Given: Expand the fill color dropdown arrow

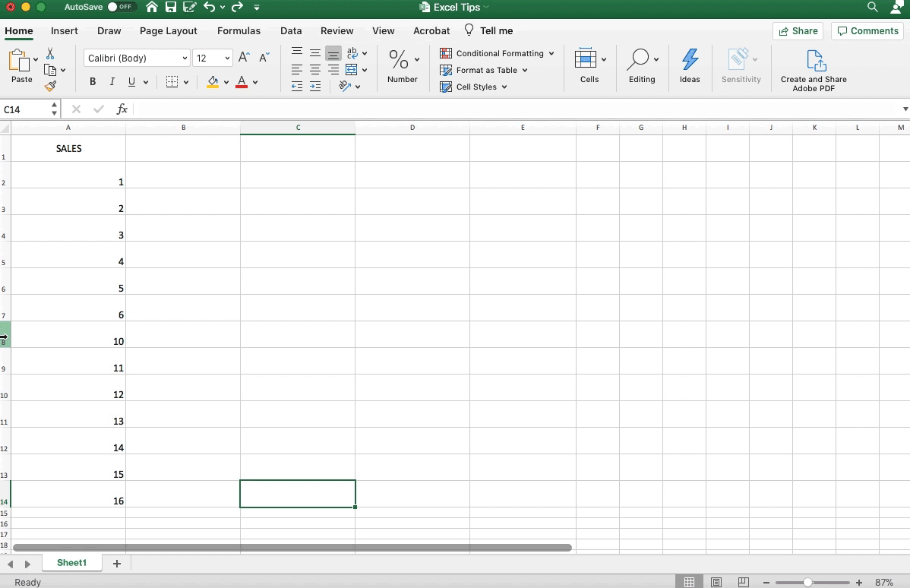Looking at the screenshot, I should 226,82.
